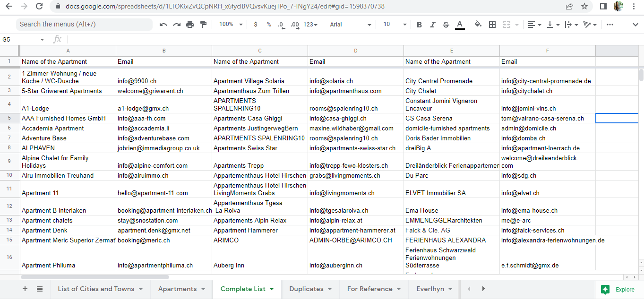Open the Vertical align dropdown
This screenshot has width=644, height=301.
click(x=553, y=25)
